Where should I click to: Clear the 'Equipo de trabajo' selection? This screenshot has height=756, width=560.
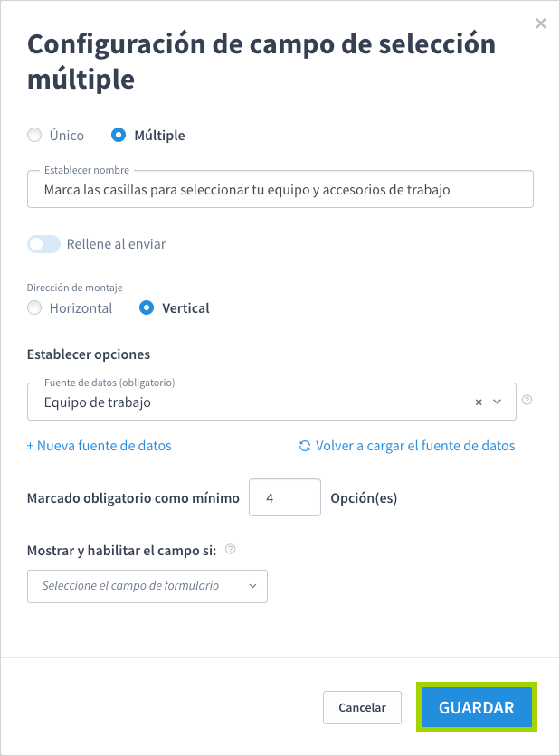[479, 402]
